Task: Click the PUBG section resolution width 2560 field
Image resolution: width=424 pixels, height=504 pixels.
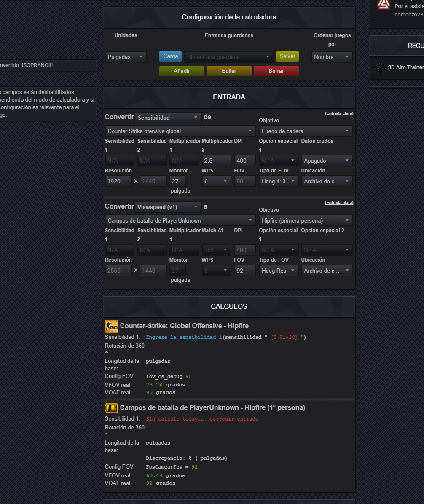Action: [x=118, y=271]
